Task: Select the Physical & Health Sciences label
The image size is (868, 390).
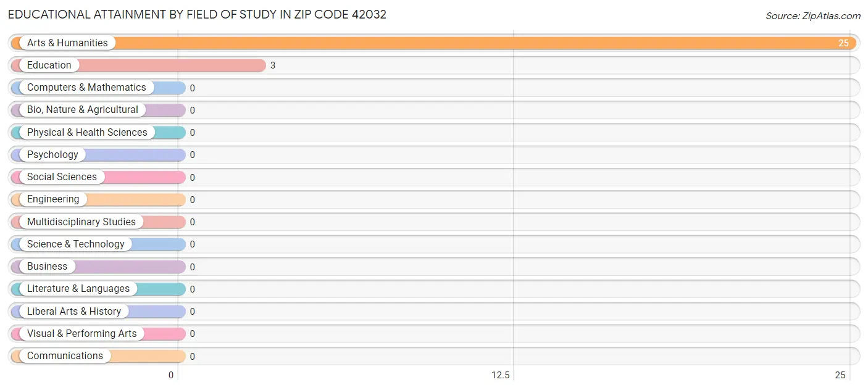Action: 87,132
